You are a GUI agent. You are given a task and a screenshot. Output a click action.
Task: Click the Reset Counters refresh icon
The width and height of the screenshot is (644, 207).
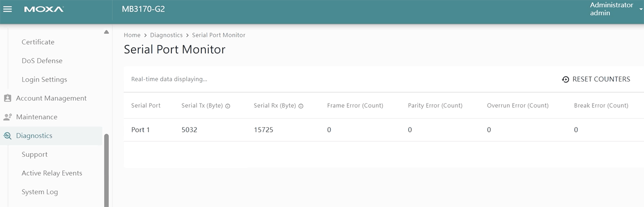565,79
